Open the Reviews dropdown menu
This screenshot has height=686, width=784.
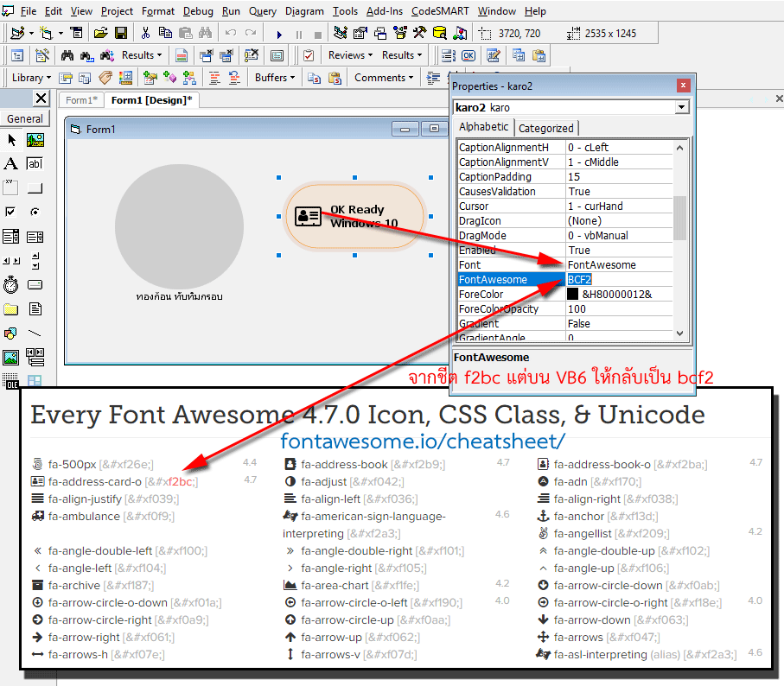[350, 55]
